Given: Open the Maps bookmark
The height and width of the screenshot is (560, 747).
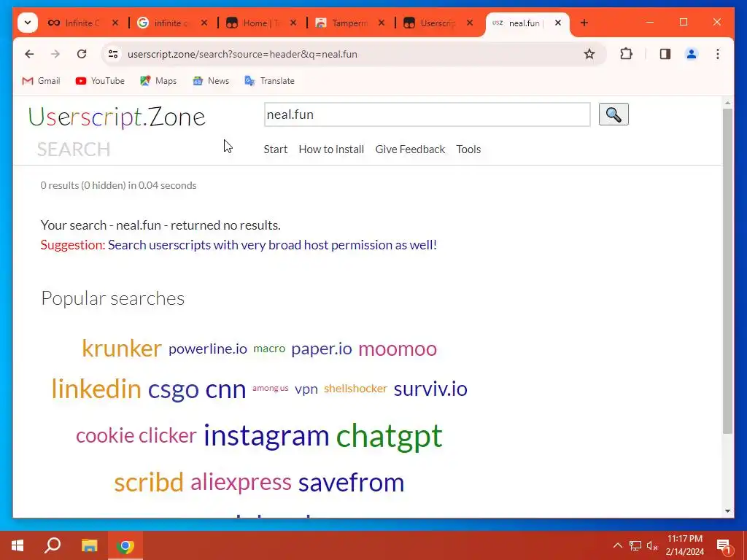Looking at the screenshot, I should coord(158,80).
